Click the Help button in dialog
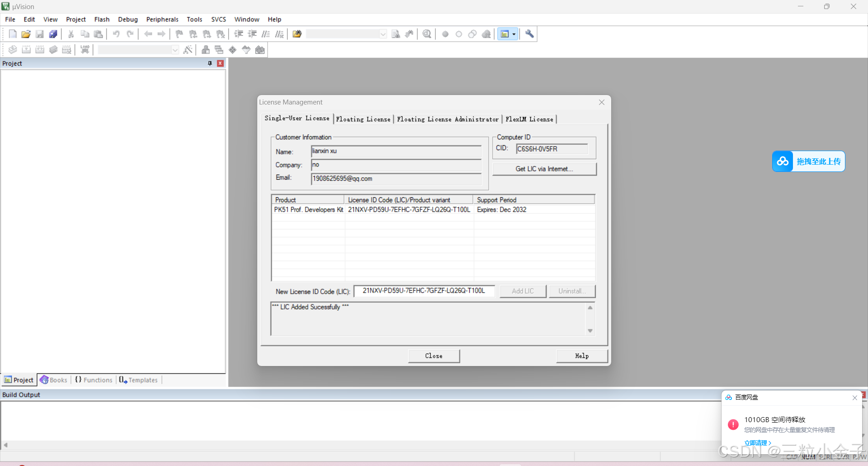Viewport: 868px width, 466px height. [x=582, y=356]
